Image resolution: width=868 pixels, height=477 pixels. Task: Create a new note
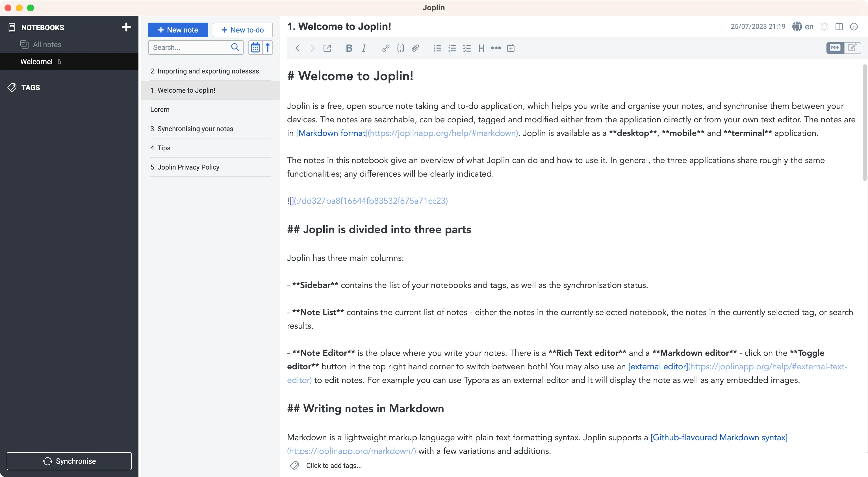tap(178, 30)
